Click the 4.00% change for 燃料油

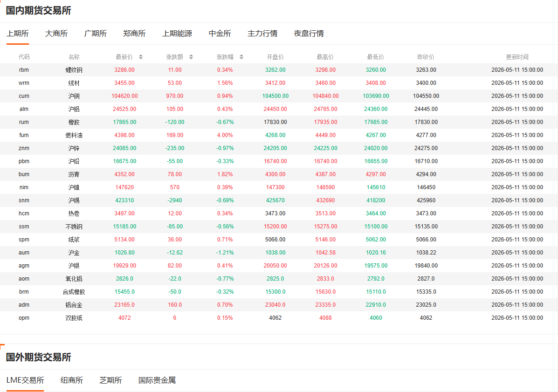click(225, 135)
